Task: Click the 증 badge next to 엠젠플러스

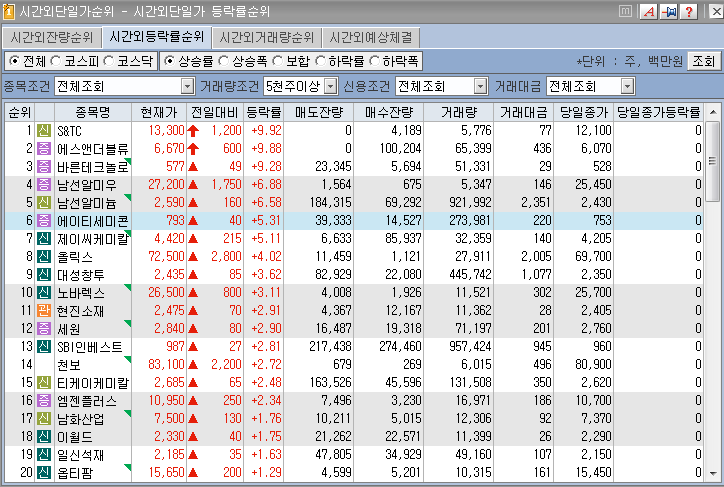Action: coord(44,401)
